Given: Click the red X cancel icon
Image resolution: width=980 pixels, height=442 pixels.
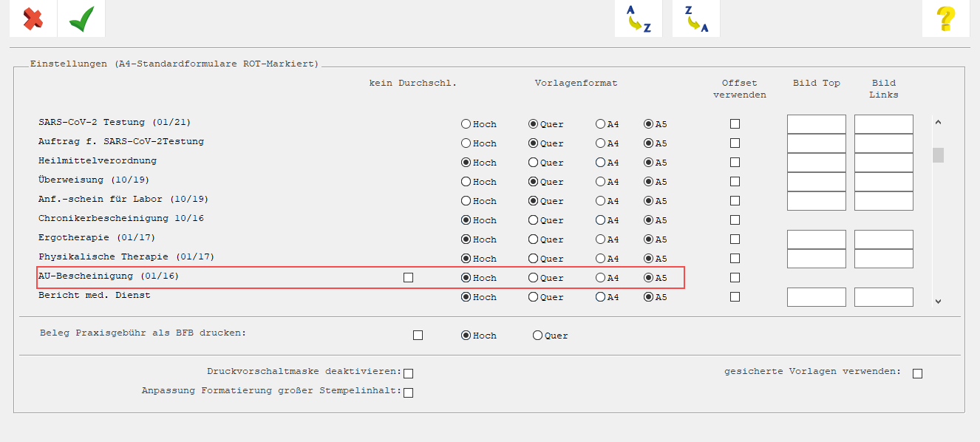Looking at the screenshot, I should pyautogui.click(x=33, y=18).
